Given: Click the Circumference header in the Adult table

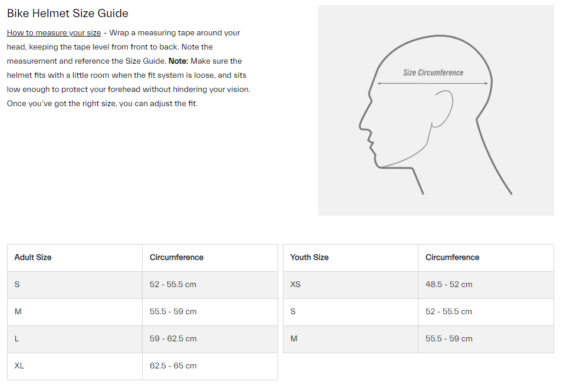Looking at the screenshot, I should point(176,258).
